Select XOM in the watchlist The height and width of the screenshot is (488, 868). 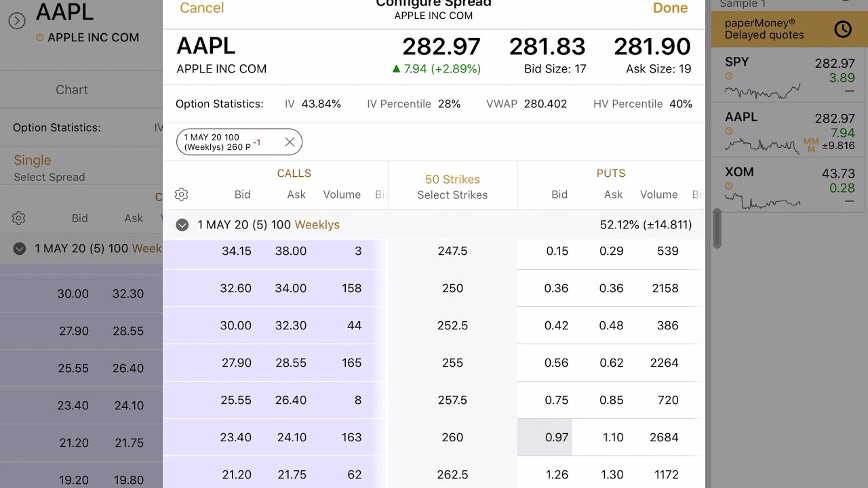[x=789, y=186]
